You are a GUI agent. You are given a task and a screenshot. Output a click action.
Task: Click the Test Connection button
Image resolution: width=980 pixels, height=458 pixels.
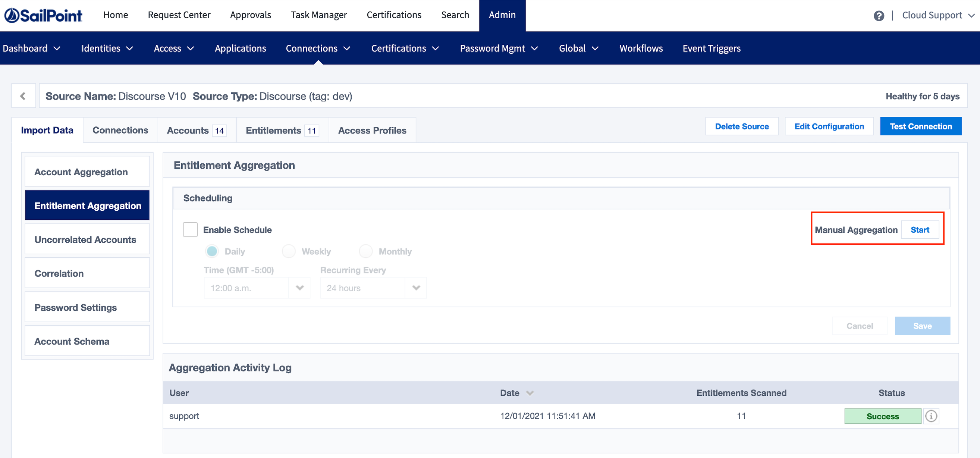[x=921, y=126]
